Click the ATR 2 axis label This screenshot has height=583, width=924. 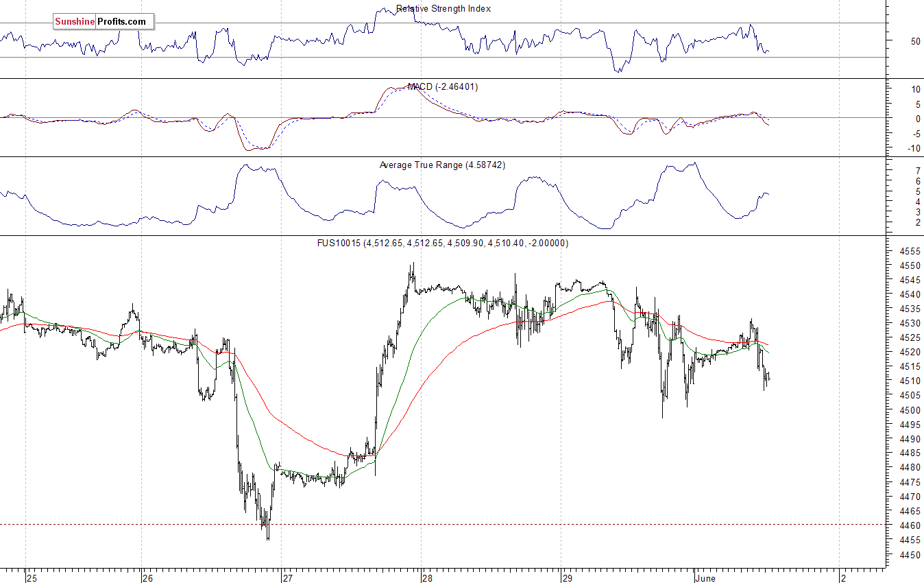click(917, 223)
